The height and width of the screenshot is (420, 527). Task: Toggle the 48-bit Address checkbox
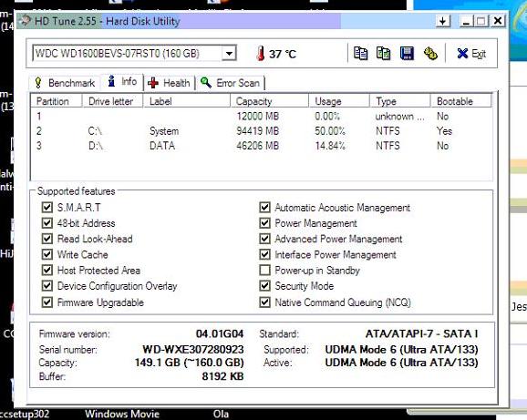click(x=47, y=223)
